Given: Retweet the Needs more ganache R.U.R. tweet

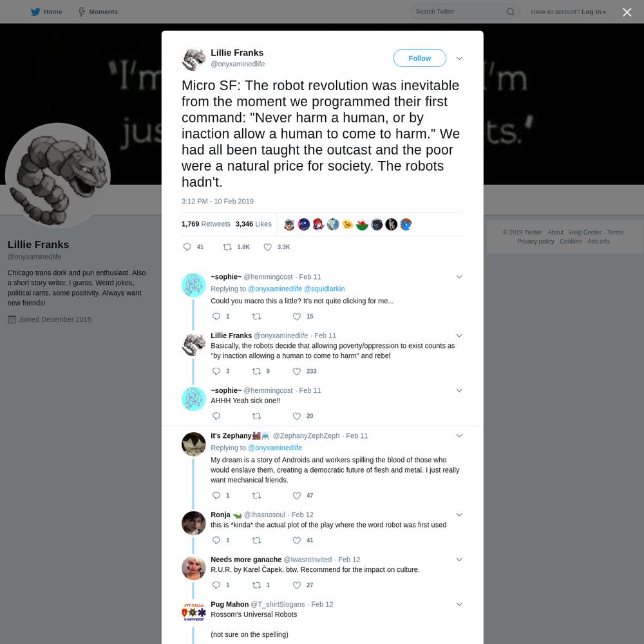Looking at the screenshot, I should (256, 585).
